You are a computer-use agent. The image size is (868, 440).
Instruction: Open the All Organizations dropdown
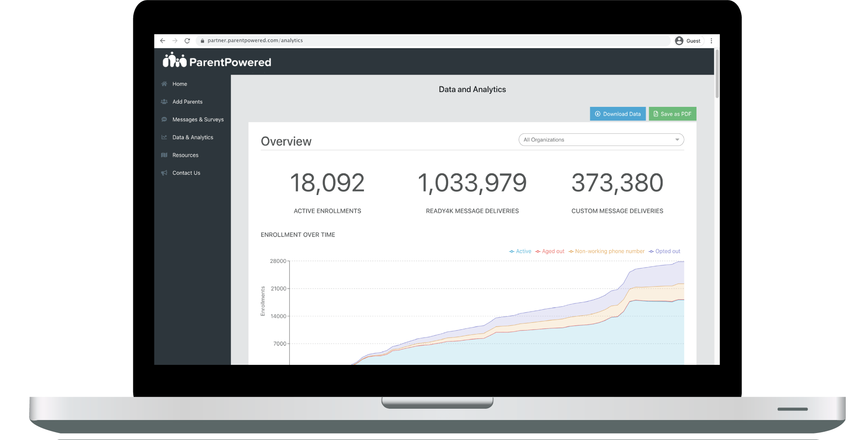(601, 140)
